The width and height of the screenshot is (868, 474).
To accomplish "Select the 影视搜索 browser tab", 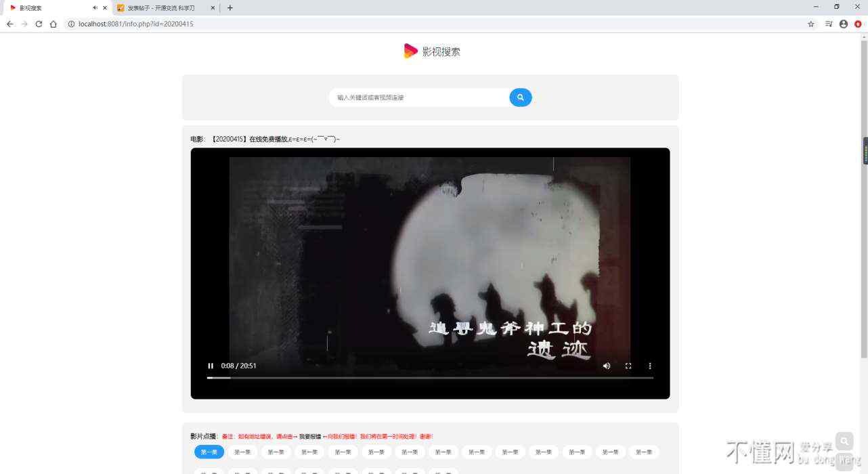I will click(x=58, y=8).
